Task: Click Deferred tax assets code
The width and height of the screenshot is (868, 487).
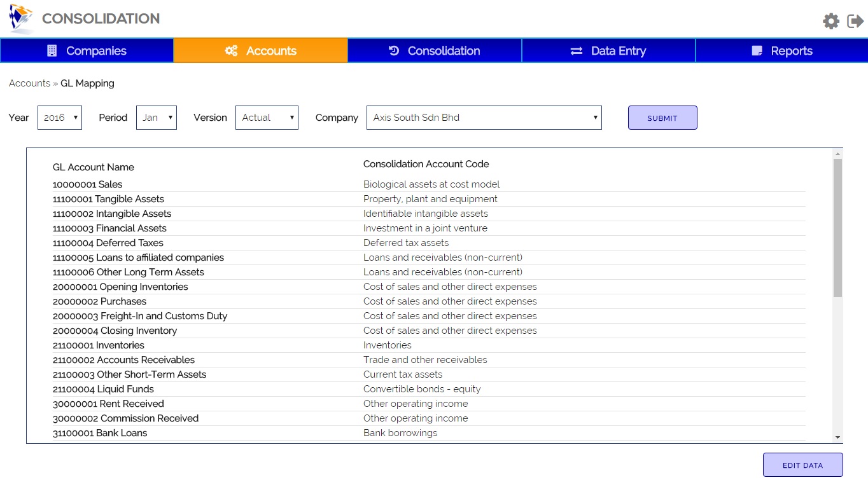Action: coord(406,243)
